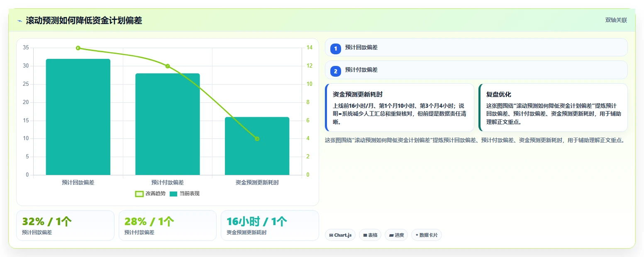This screenshot has width=644, height=257.
Task: Click the 进度 tag icon
Action: 391,235
